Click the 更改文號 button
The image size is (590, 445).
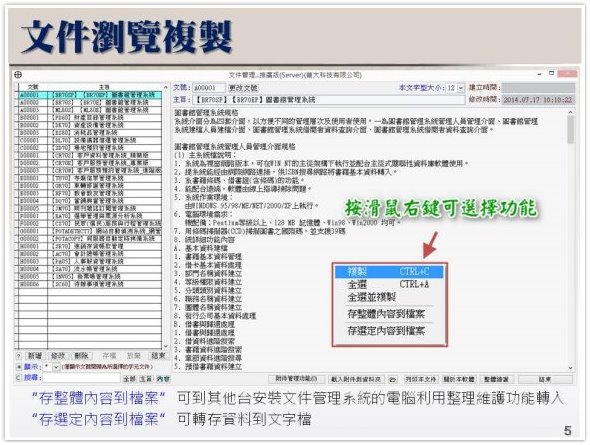coord(243,88)
